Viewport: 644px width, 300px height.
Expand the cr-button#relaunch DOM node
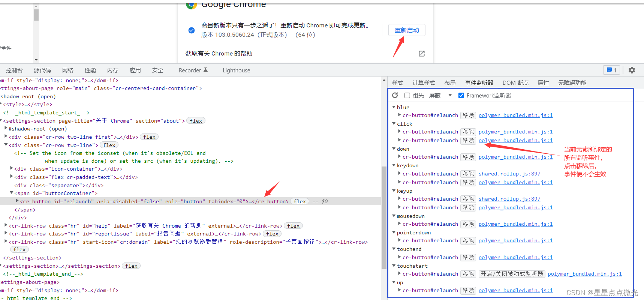17,201
